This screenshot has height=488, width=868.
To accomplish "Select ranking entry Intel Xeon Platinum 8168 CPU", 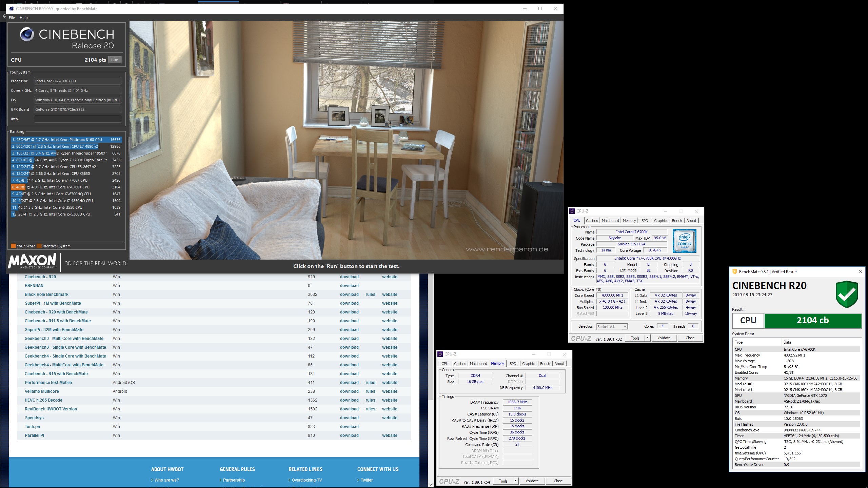I will coord(66,140).
